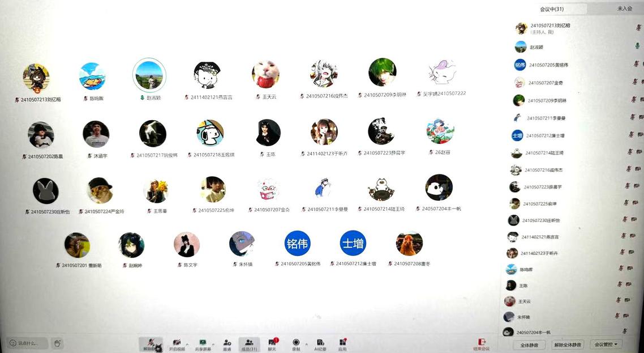Image resolution: width=644 pixels, height=353 pixels.
Task: Select the 会议中(31) tab
Action: click(x=551, y=9)
